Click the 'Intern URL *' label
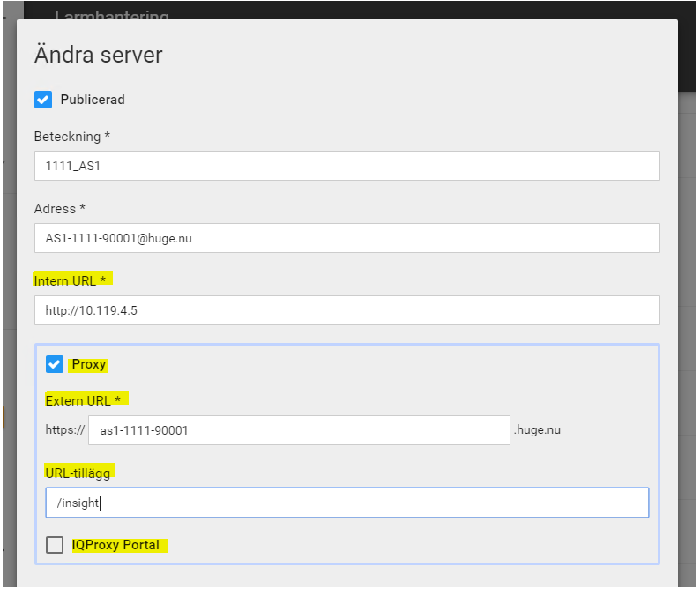The width and height of the screenshot is (700, 589). tap(70, 281)
